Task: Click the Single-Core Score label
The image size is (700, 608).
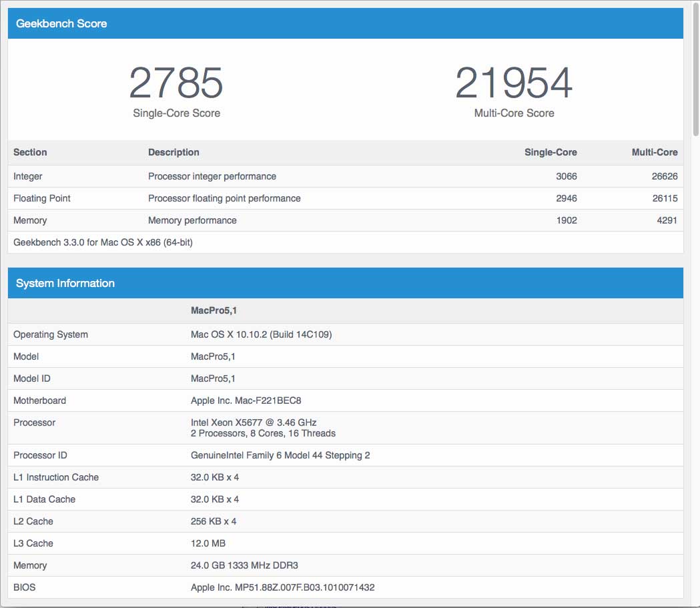Action: click(176, 113)
